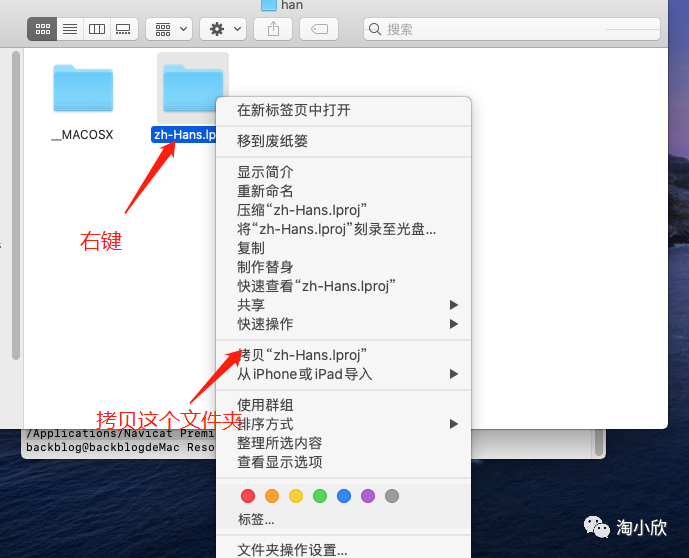
Task: Choose 快速查看"zh-Hans.lproj" item
Action: click(344, 286)
